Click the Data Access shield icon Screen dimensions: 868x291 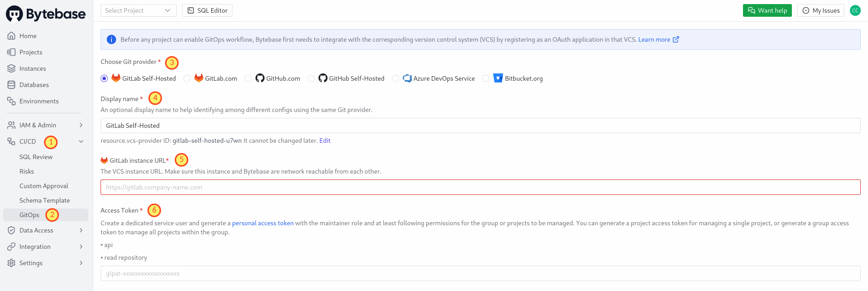click(11, 230)
